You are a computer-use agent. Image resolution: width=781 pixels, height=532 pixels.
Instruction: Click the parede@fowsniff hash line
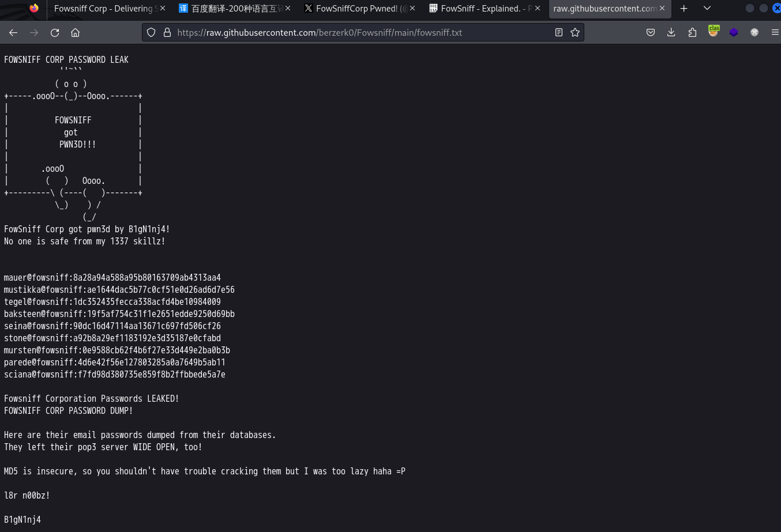pyautogui.click(x=115, y=363)
